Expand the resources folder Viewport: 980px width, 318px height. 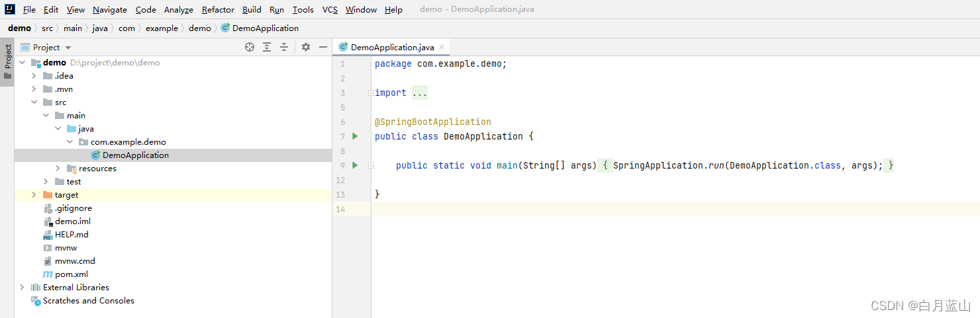pyautogui.click(x=58, y=169)
